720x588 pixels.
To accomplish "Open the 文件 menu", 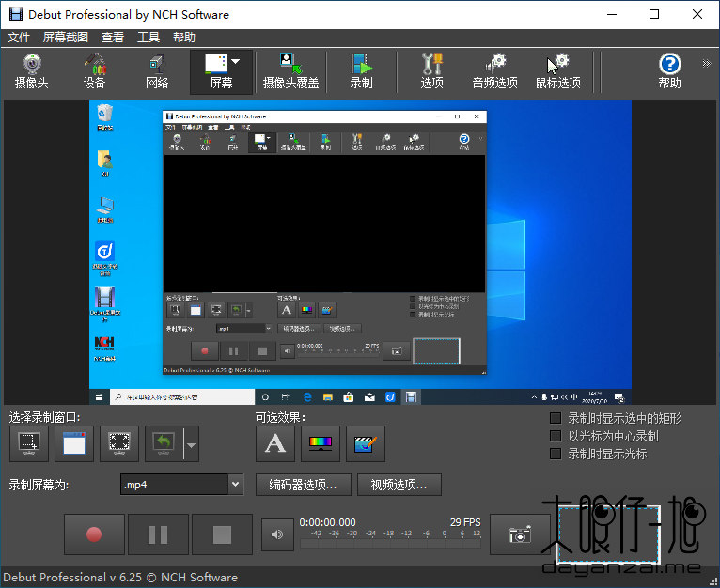I will (x=19, y=38).
